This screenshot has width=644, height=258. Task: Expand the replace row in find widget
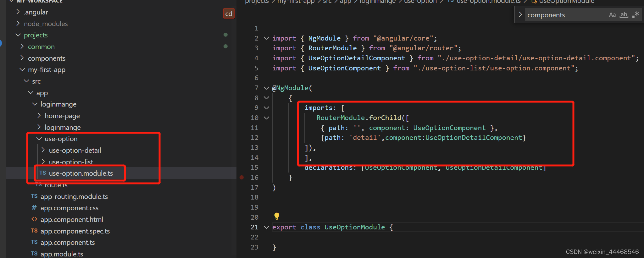(x=520, y=14)
